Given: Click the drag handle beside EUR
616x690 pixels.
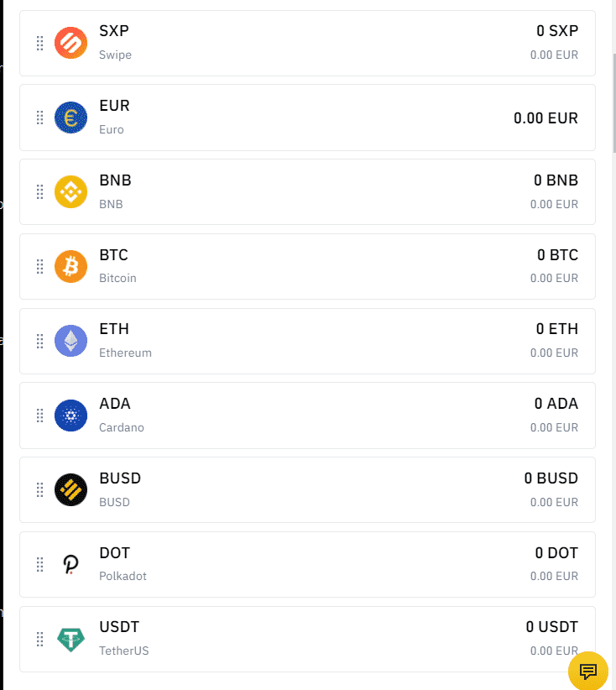Looking at the screenshot, I should click(39, 118).
